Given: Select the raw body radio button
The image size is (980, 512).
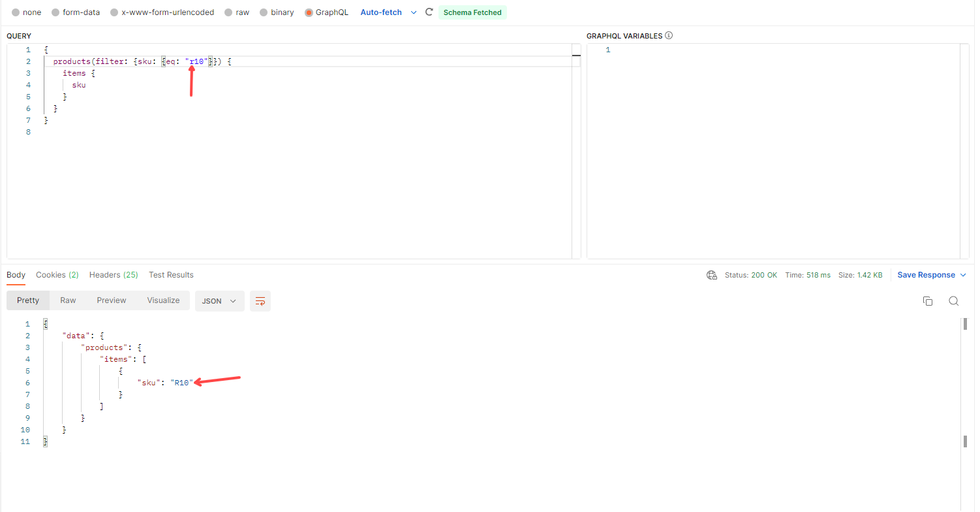Looking at the screenshot, I should 228,12.
